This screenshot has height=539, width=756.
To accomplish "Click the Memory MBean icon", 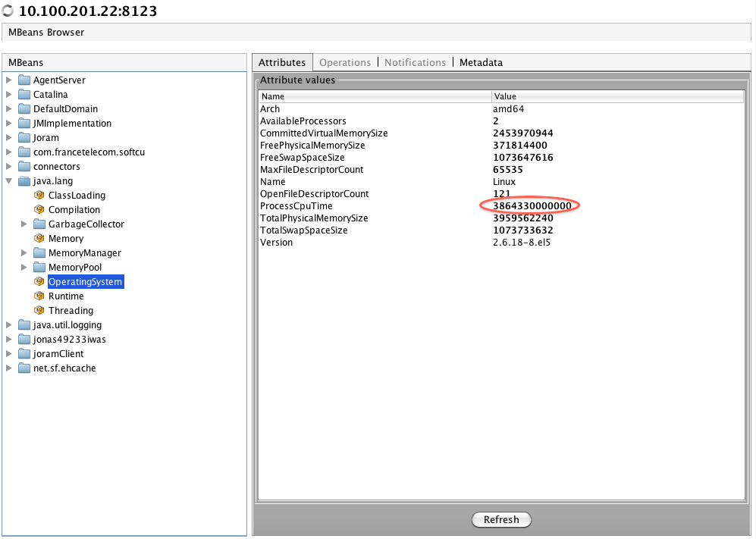I will point(39,239).
